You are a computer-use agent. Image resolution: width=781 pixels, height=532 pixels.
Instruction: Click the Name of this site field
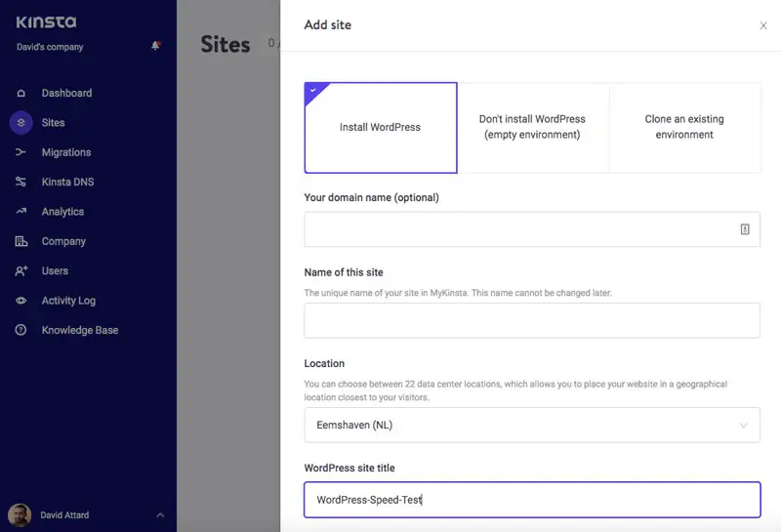point(532,320)
